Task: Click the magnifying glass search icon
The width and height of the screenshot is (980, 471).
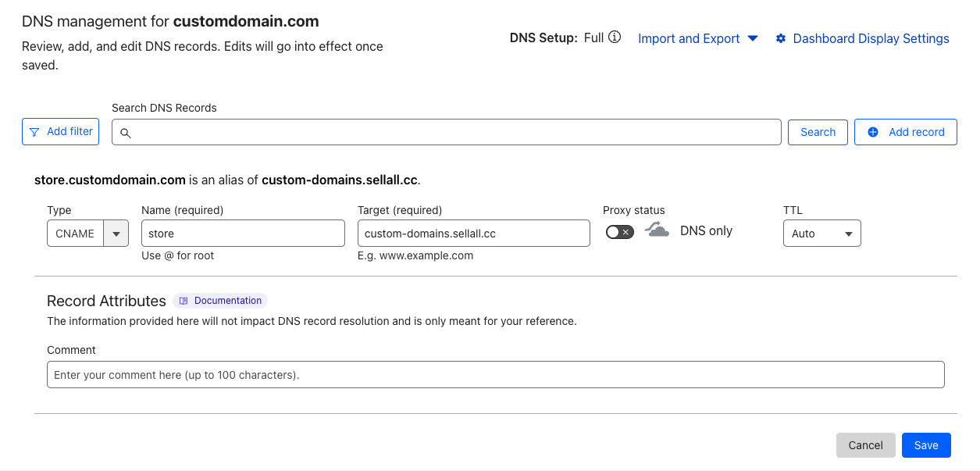Action: [125, 133]
